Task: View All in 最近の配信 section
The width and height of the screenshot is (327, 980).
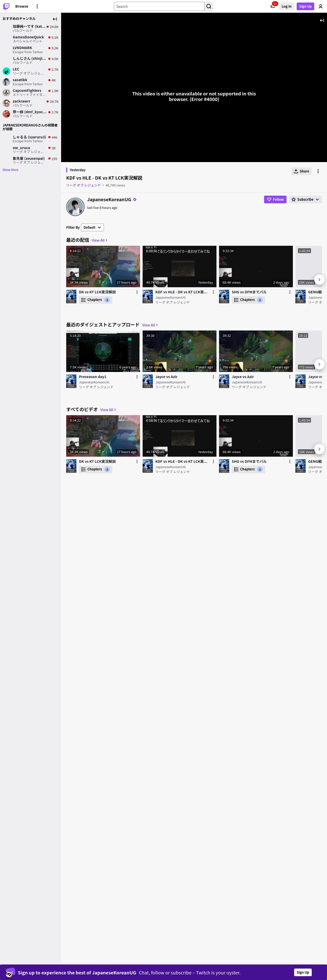Action: click(99, 240)
